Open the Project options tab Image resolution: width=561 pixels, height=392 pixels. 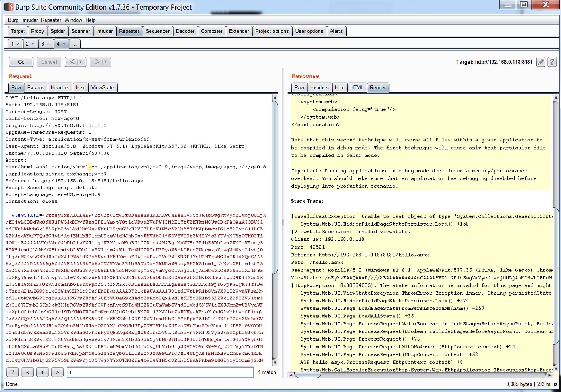click(x=272, y=31)
